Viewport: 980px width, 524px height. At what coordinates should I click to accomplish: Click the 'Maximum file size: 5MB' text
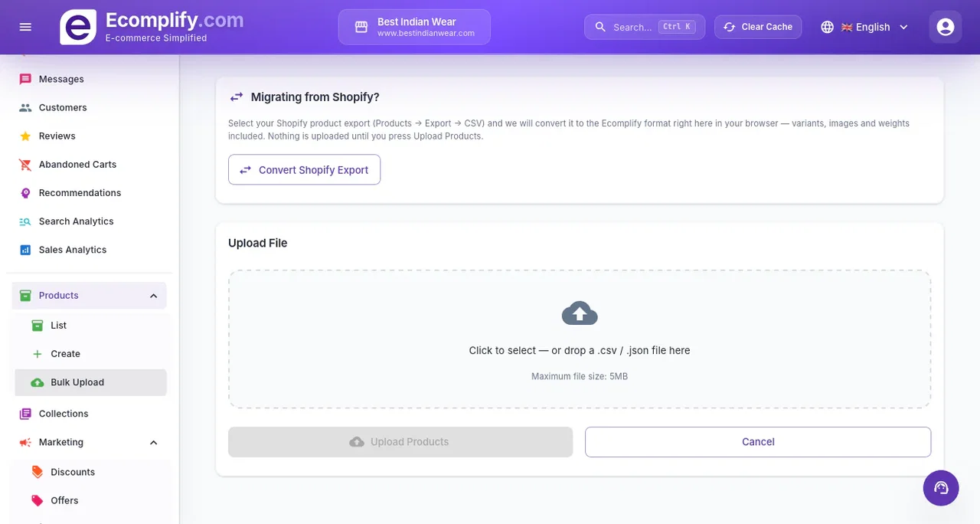[x=580, y=377]
